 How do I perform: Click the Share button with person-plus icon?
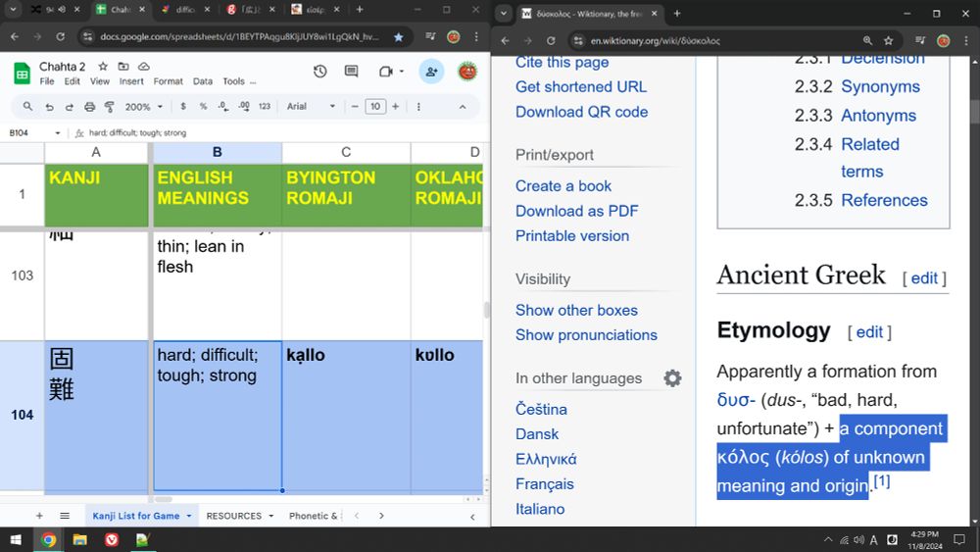431,72
